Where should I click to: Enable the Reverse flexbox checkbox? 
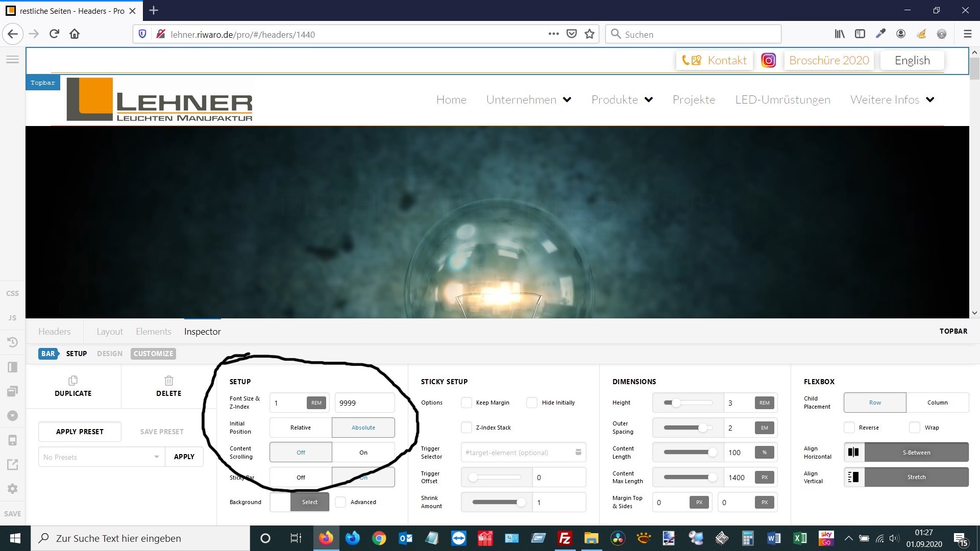click(x=849, y=428)
